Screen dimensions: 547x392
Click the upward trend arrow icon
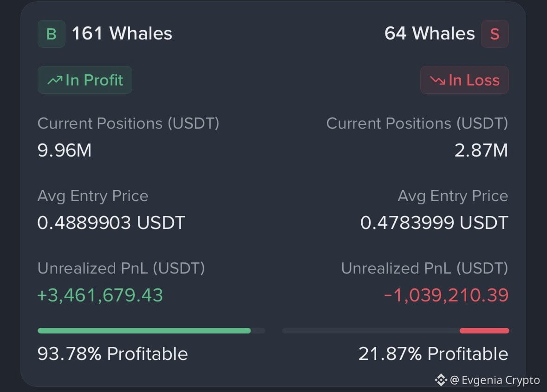tap(55, 80)
